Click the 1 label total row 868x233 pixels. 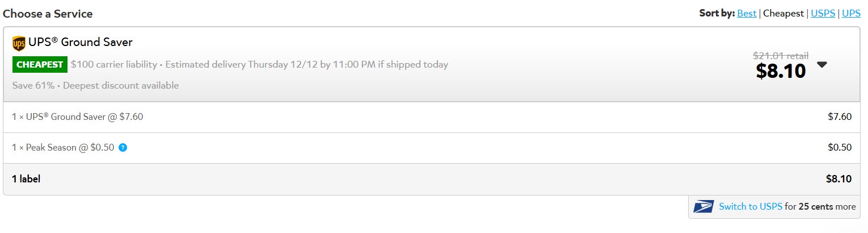(x=432, y=179)
